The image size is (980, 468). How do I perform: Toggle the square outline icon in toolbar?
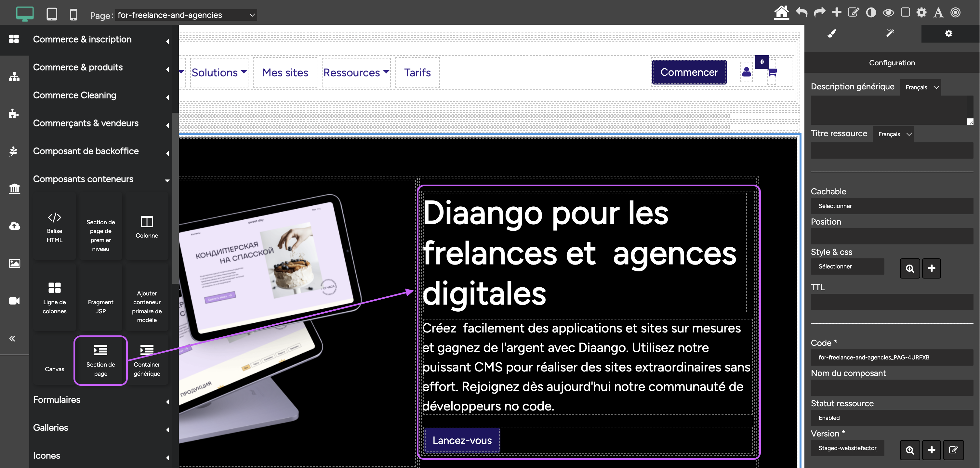click(x=906, y=13)
